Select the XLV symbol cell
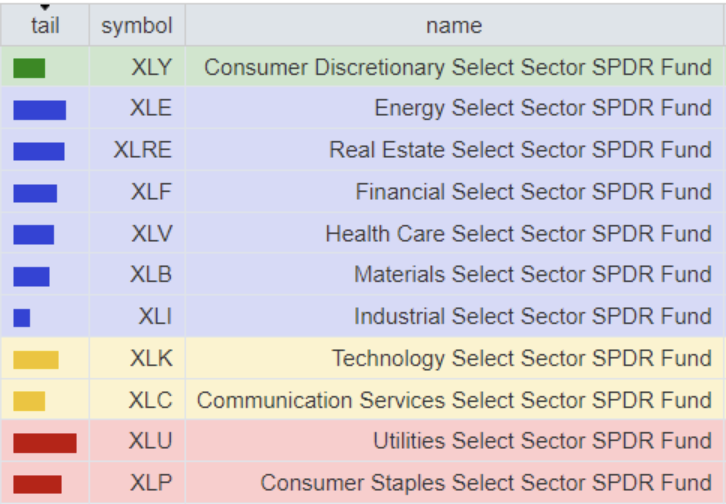The image size is (726, 504). click(x=151, y=234)
